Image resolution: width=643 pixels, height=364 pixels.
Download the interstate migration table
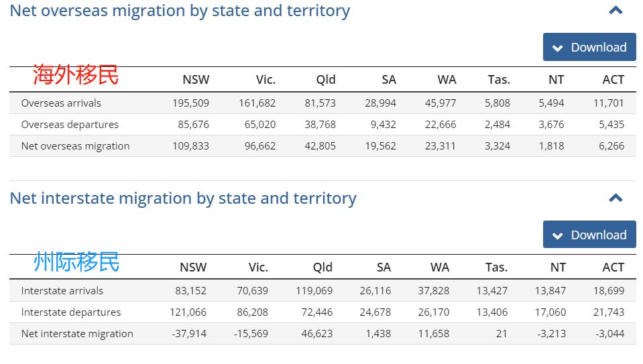[x=589, y=235]
